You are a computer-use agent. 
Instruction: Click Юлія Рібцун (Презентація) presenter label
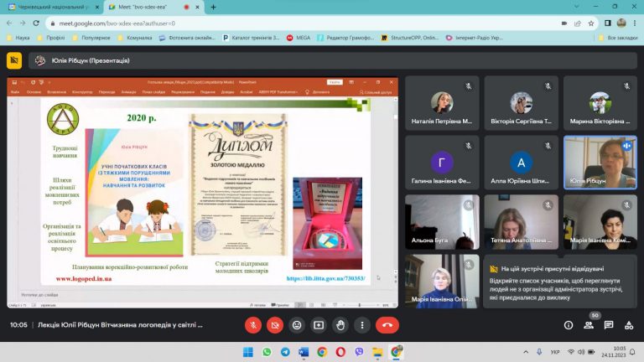tap(91, 60)
